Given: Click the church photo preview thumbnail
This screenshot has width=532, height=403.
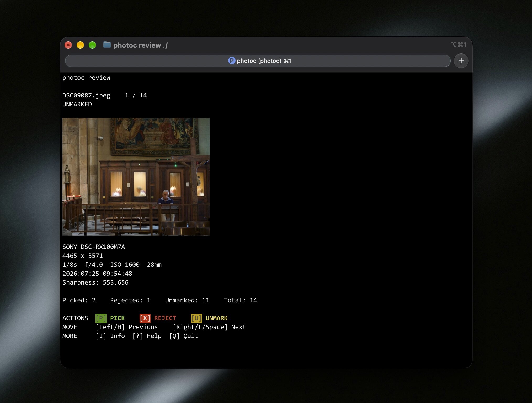Looking at the screenshot, I should point(136,177).
